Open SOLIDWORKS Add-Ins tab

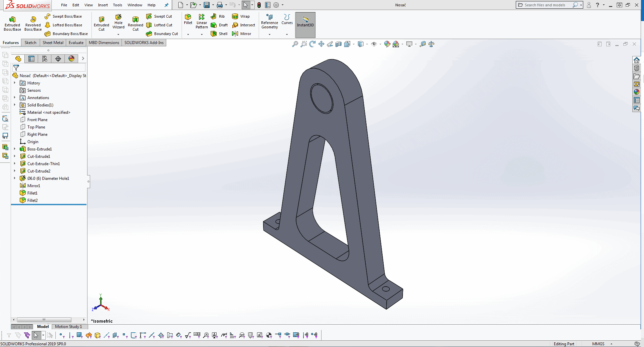pos(144,43)
